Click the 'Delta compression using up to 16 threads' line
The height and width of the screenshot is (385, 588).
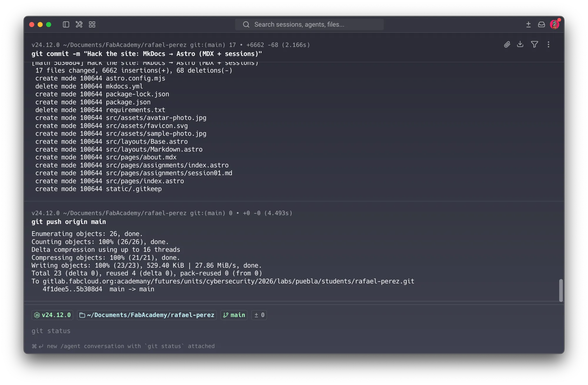pos(106,250)
